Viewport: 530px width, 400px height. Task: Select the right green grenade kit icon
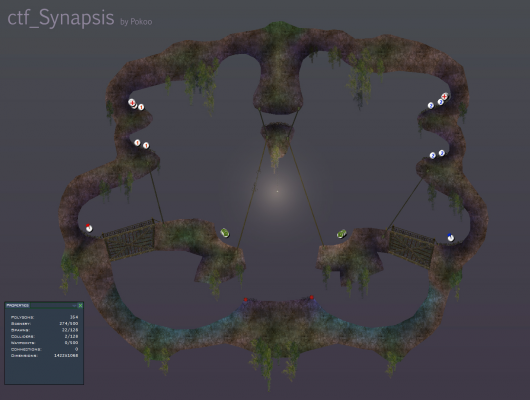pyautogui.click(x=342, y=234)
